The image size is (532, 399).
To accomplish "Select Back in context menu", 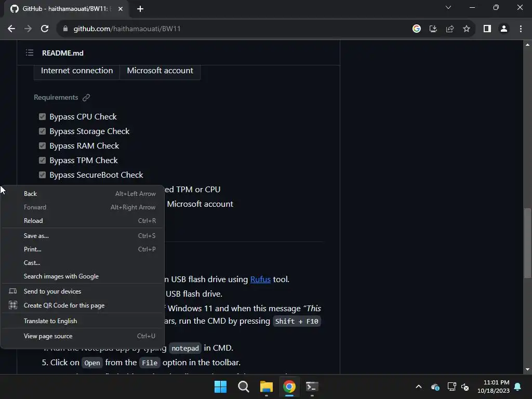I will point(83,194).
